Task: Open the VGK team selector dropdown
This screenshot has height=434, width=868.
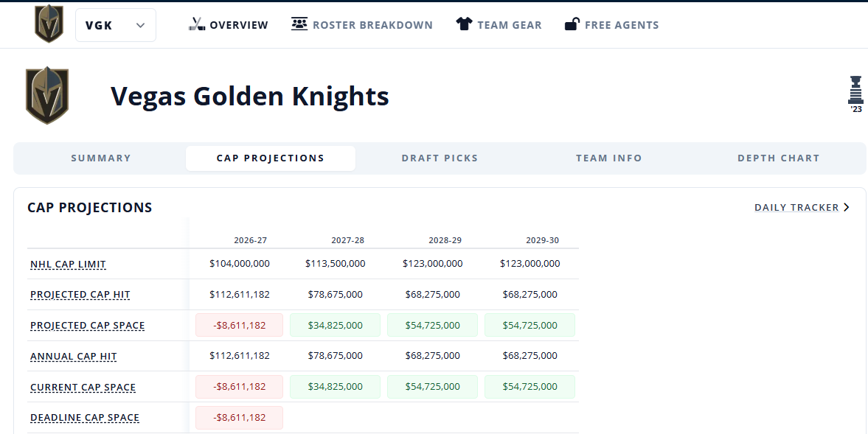Action: click(116, 25)
